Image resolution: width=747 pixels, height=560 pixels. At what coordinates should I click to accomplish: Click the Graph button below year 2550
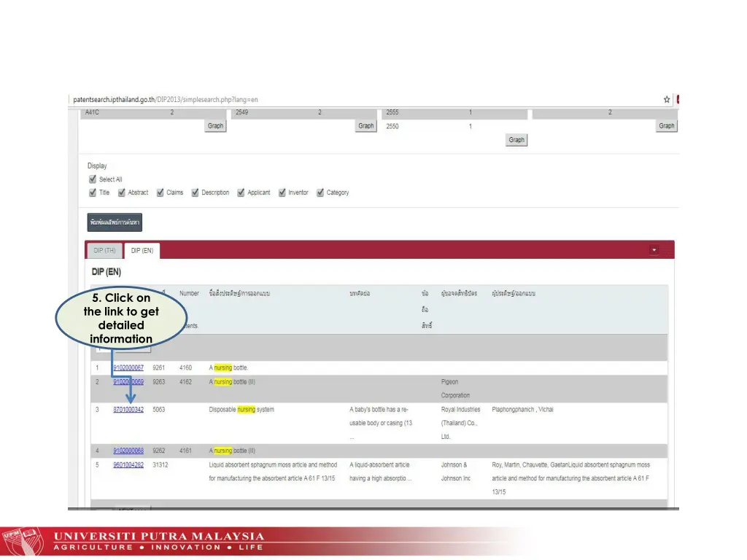coord(516,140)
